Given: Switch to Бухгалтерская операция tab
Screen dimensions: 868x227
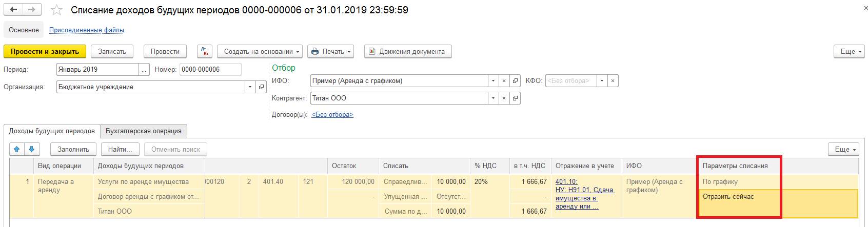Looking at the screenshot, I should 144,131.
